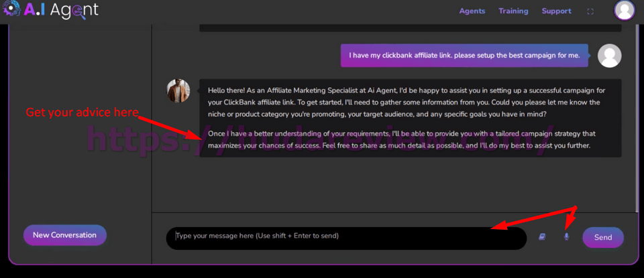Open the prompt library book icon

[x=542, y=236]
